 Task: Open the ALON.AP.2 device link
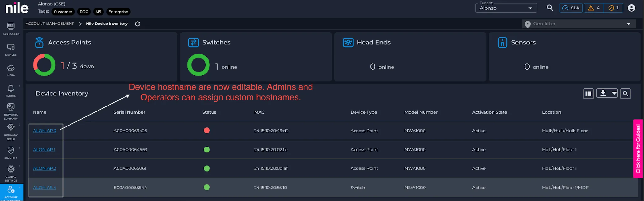point(45,168)
